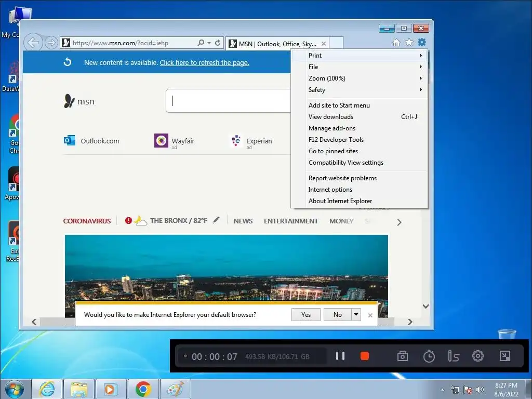This screenshot has width=532, height=399.
Task: Edit weather location with pencil icon
Action: click(x=216, y=220)
